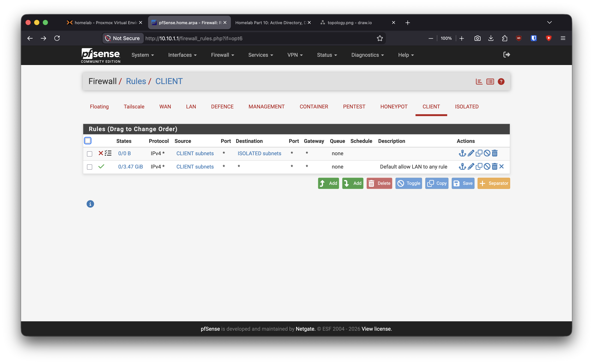Click the pfSense logout icon
The image size is (593, 364).
(506, 55)
